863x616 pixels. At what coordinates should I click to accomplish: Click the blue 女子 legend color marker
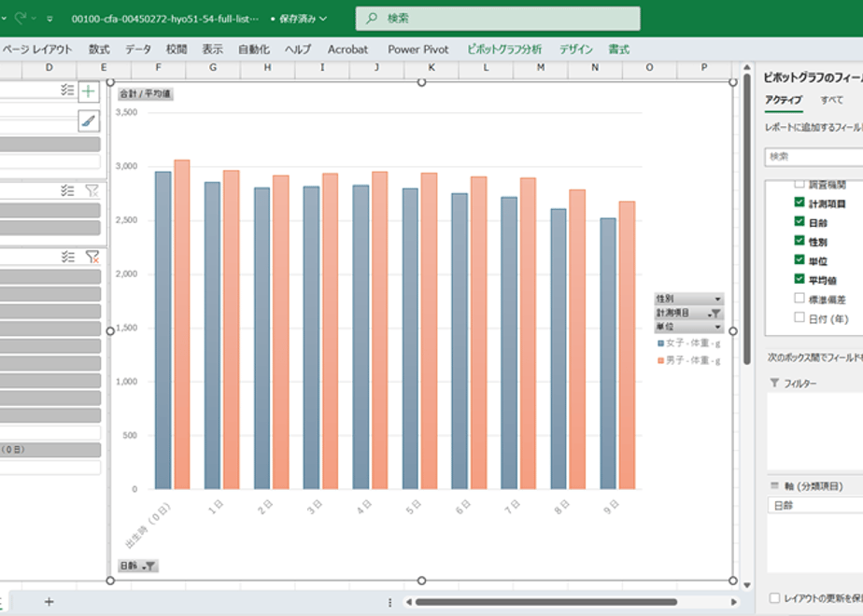(660, 343)
